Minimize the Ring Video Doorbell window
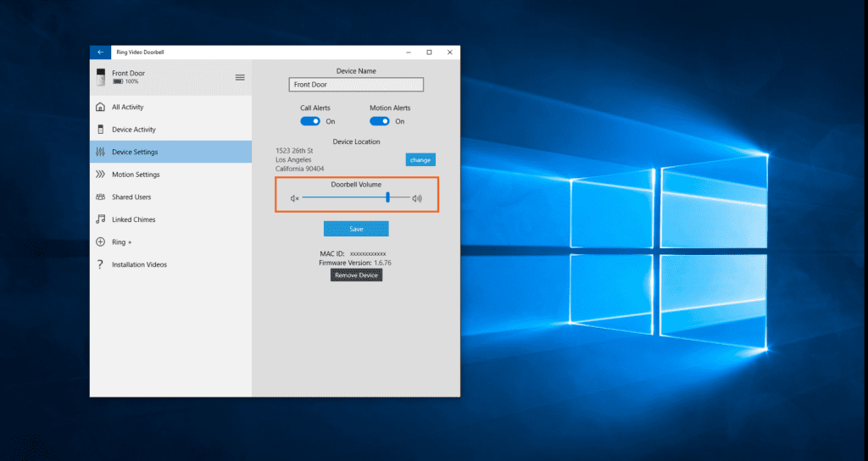The height and width of the screenshot is (461, 868). 409,52
